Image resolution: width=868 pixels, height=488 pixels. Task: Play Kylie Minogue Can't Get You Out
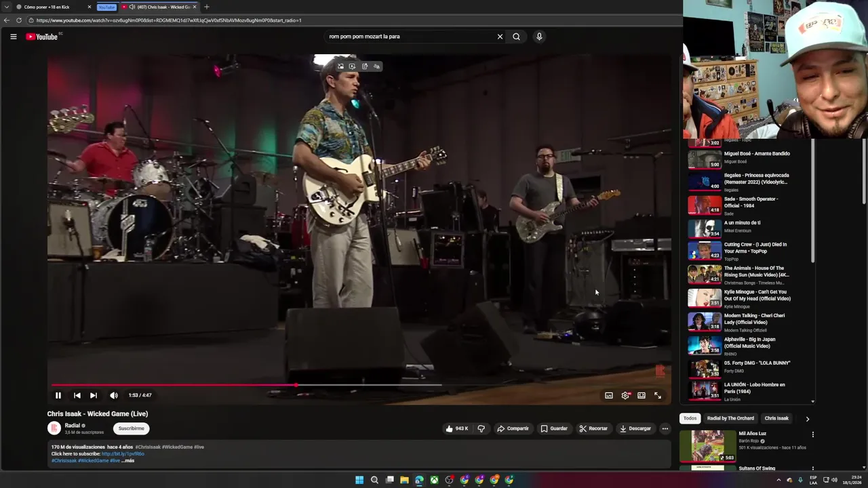pyautogui.click(x=749, y=298)
